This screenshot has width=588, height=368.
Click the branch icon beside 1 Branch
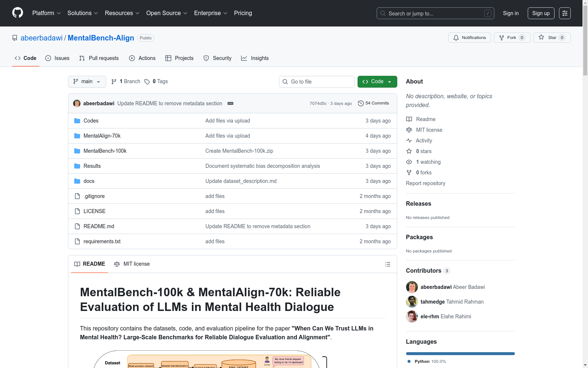(114, 82)
